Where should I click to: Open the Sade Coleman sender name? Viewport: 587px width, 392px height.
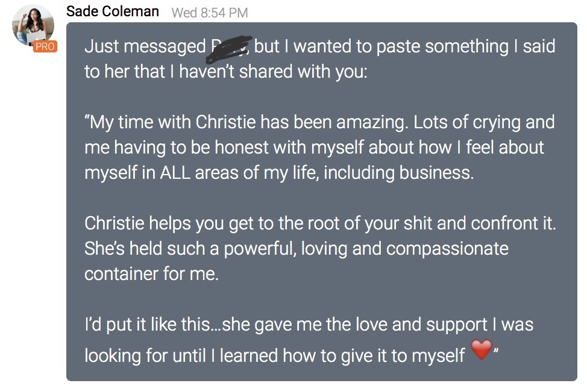coord(113,11)
